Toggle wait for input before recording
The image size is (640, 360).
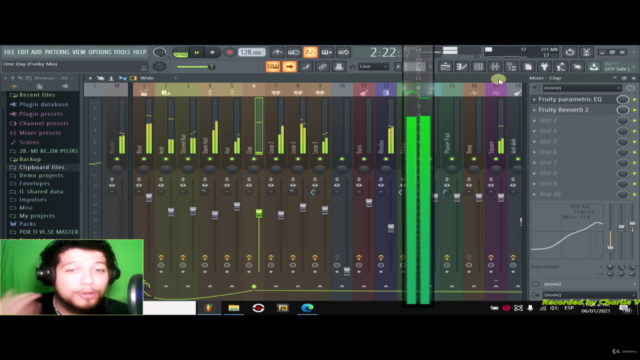coord(293,52)
